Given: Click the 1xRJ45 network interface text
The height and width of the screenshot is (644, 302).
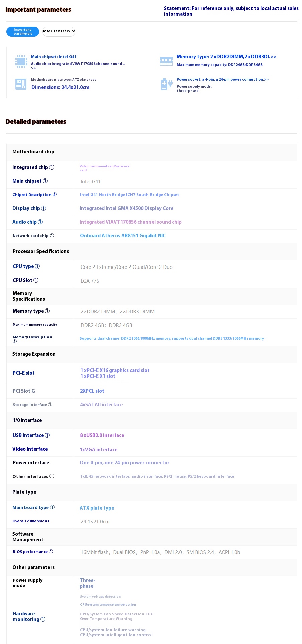Looking at the screenshot, I should pyautogui.click(x=157, y=476).
